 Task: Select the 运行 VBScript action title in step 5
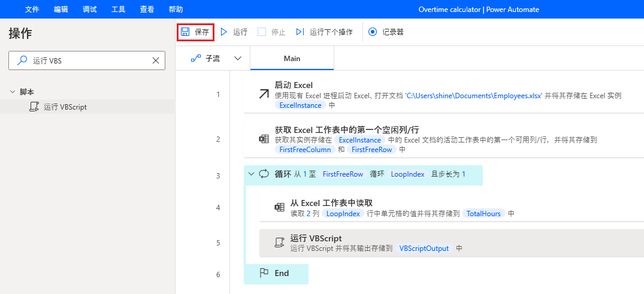click(x=316, y=238)
